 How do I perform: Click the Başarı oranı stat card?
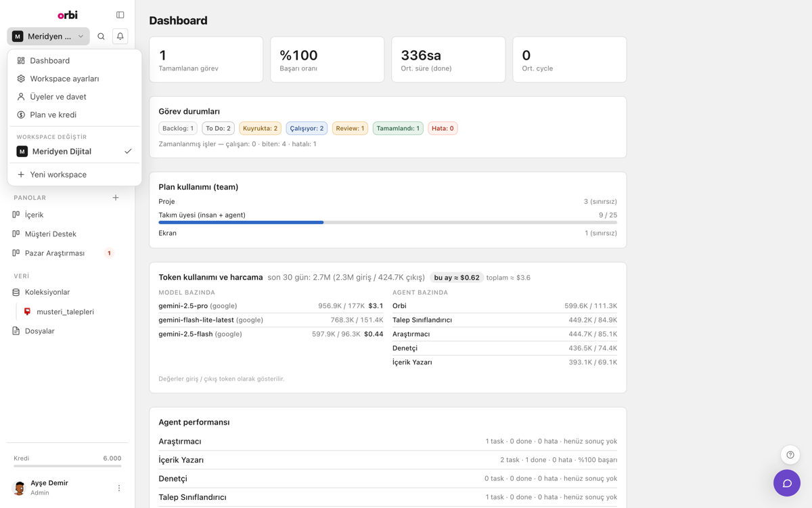pyautogui.click(x=328, y=60)
